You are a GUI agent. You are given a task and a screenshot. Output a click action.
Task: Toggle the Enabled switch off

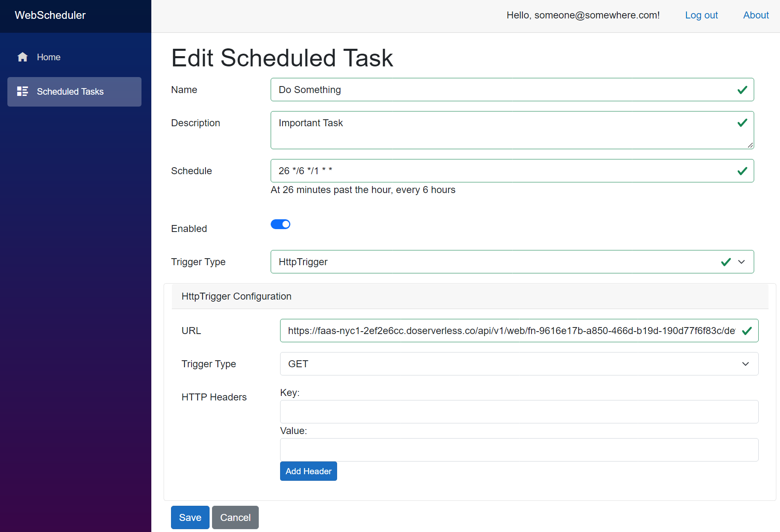(281, 224)
